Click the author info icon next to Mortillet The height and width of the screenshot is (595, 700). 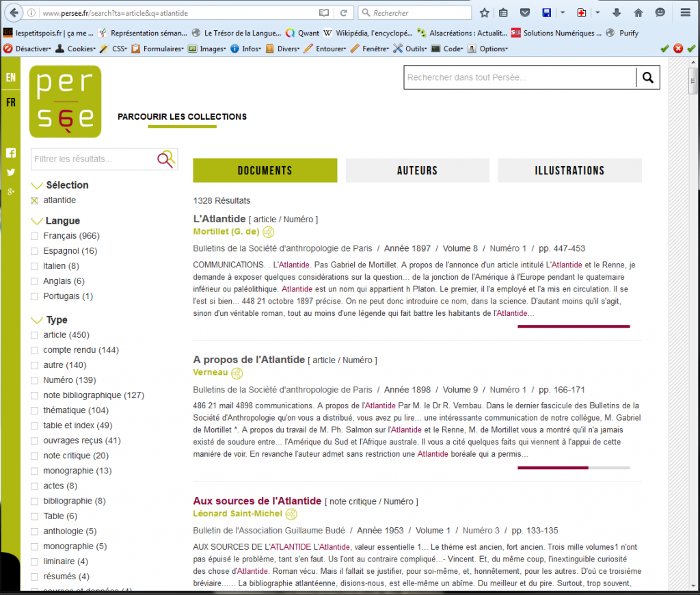268,232
